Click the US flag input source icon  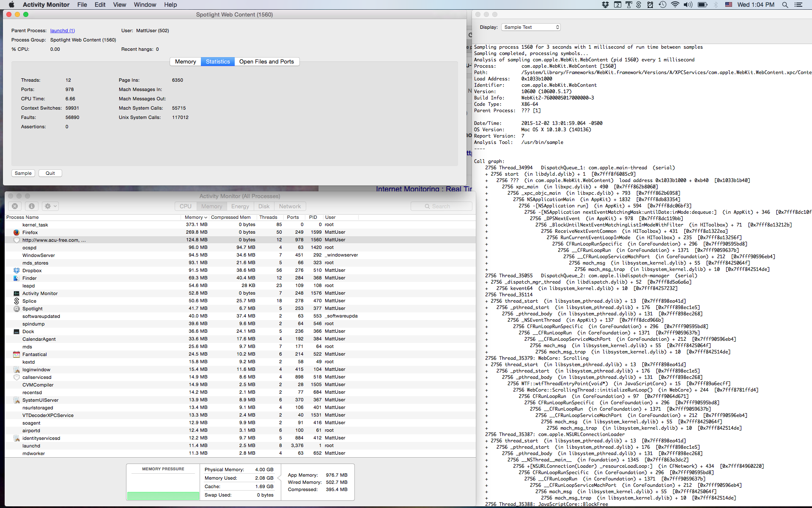coord(729,5)
